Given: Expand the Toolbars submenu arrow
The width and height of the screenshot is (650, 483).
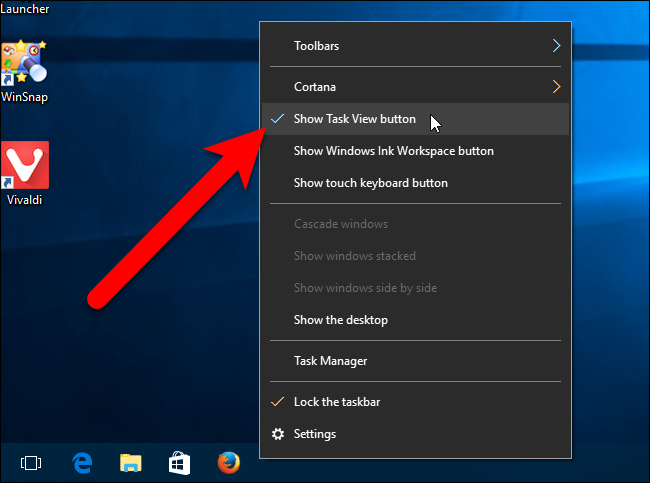Looking at the screenshot, I should click(556, 46).
